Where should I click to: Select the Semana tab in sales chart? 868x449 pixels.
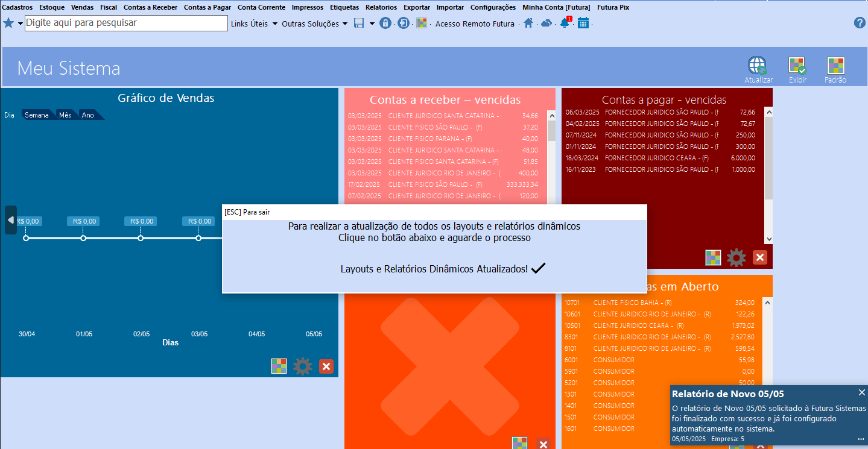click(x=37, y=115)
